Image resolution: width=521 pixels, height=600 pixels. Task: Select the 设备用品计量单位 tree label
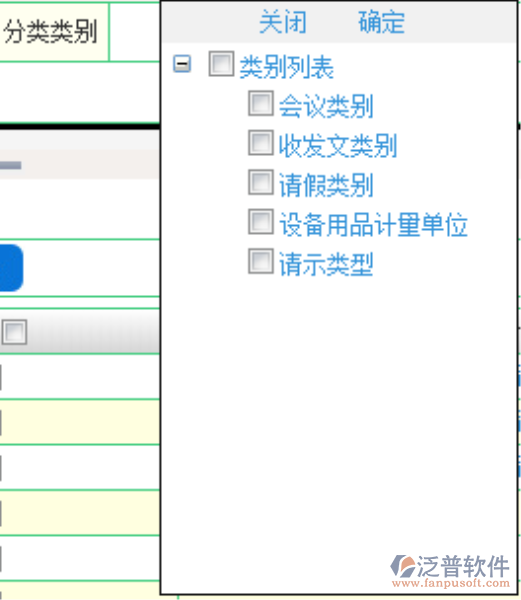373,225
